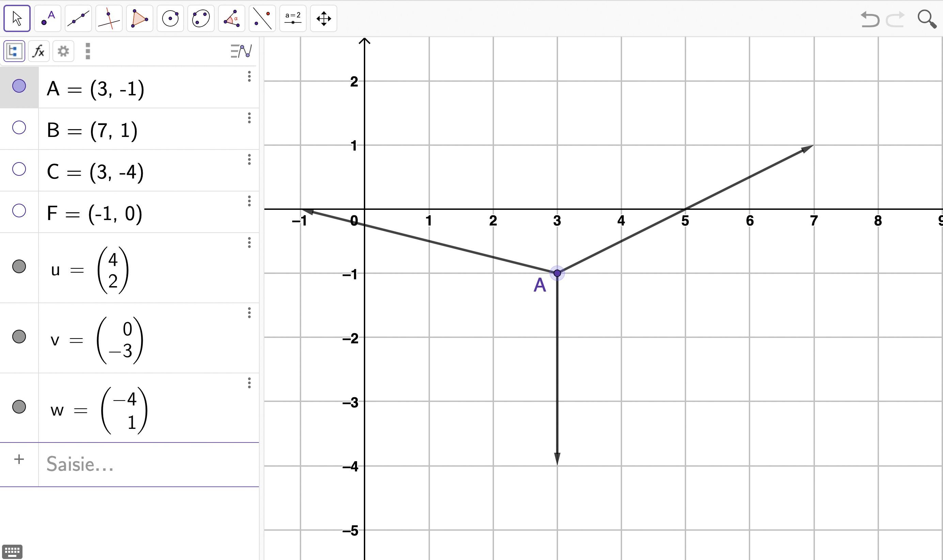Toggle visibility of point A
Image resolution: width=943 pixels, height=560 pixels.
coord(19,86)
